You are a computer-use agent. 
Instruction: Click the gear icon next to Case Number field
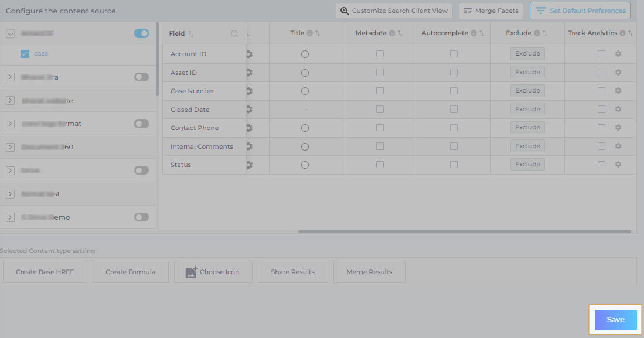pyautogui.click(x=249, y=91)
